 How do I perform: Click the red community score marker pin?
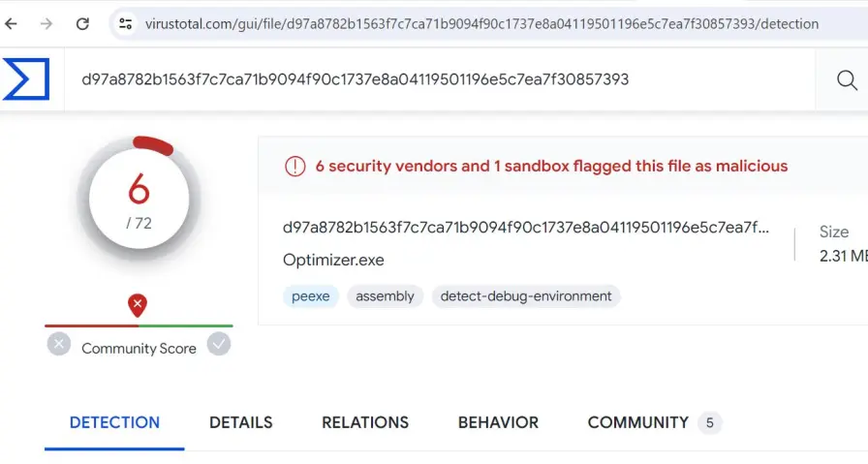tap(138, 305)
